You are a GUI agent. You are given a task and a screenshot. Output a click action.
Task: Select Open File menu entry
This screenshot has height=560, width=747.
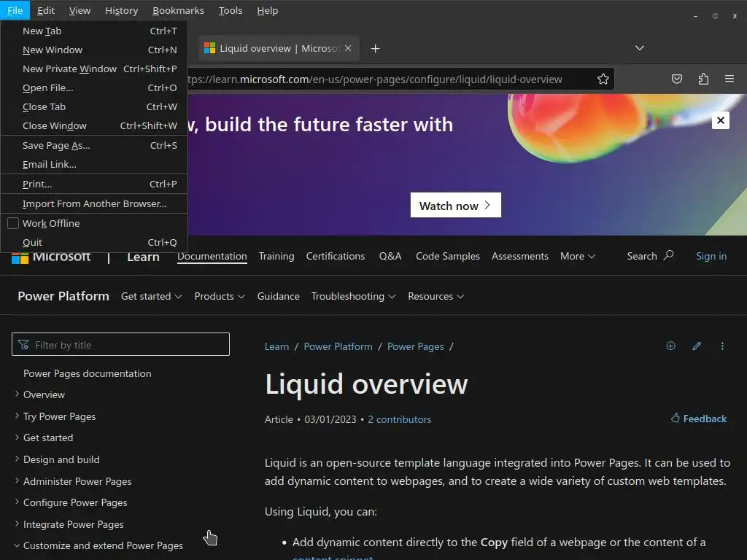click(94, 88)
